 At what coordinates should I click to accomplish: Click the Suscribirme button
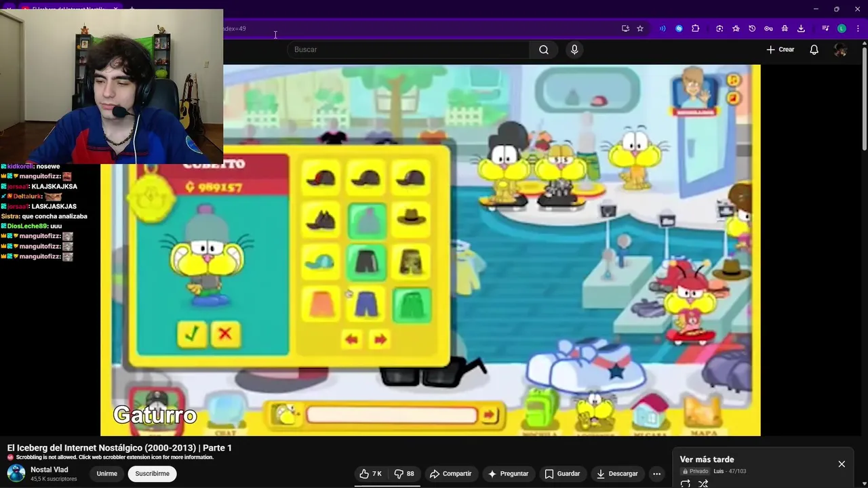coord(152,474)
